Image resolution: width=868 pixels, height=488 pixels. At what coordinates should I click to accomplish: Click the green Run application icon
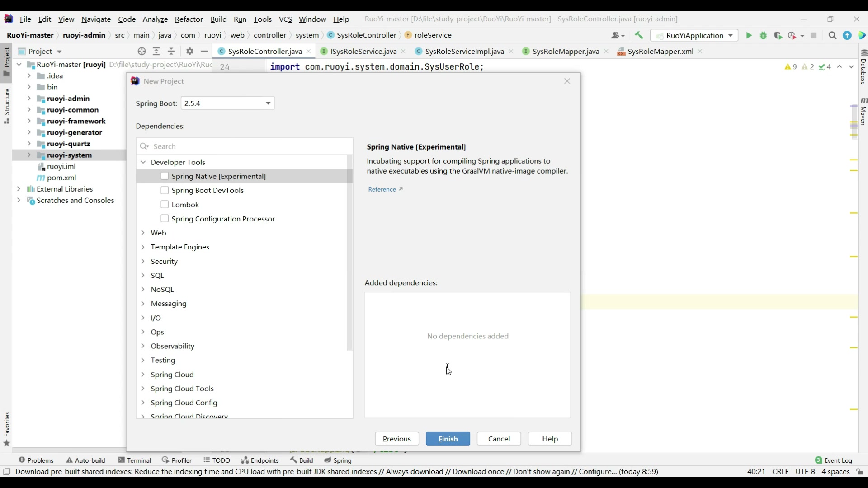tap(749, 35)
